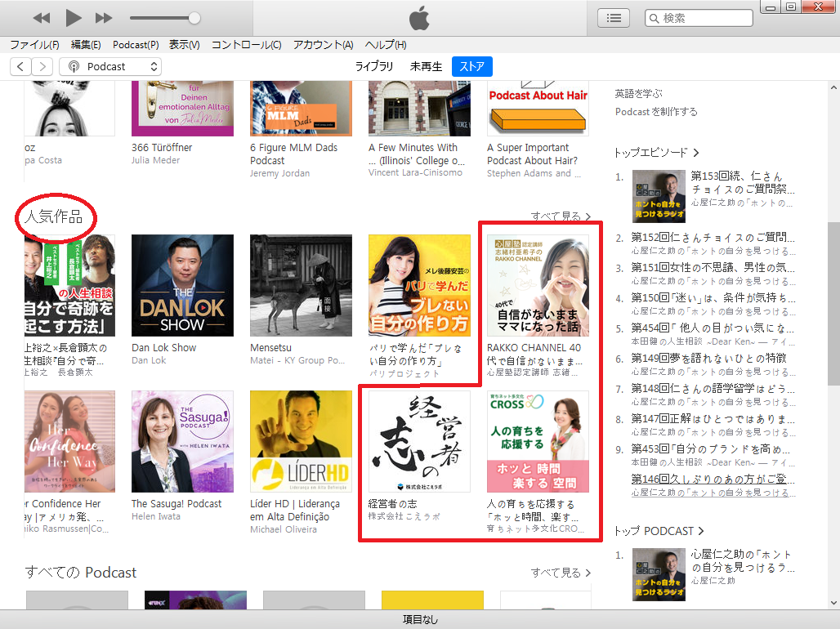Click the scrollbar up arrow
Viewport: 840px width, 629px height.
833,87
